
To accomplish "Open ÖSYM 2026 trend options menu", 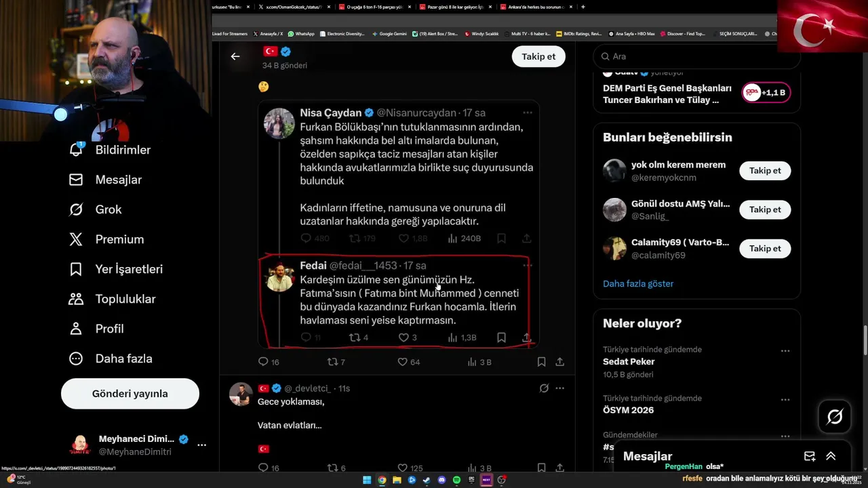I will [785, 400].
